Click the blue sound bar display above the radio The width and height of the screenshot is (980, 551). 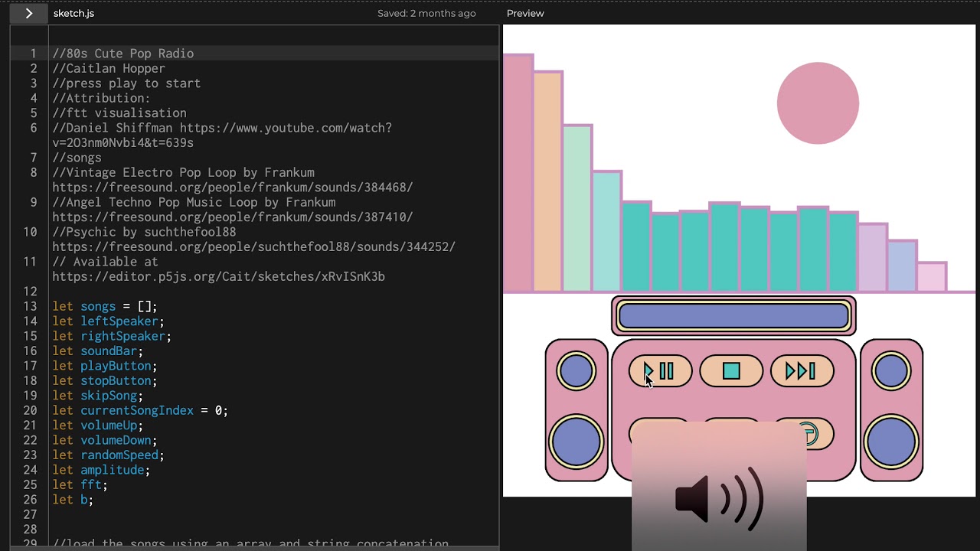[733, 316]
